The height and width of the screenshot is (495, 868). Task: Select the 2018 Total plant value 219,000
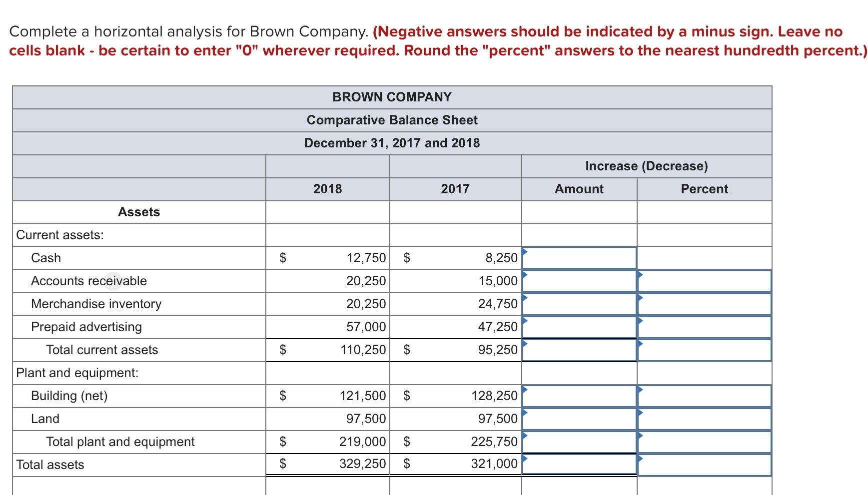[363, 442]
